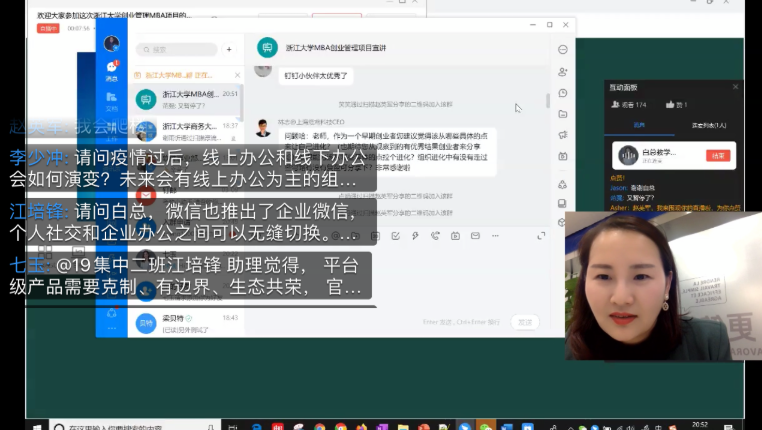Click the notebook icon in the right rail
762x430 pixels.
coord(562,203)
